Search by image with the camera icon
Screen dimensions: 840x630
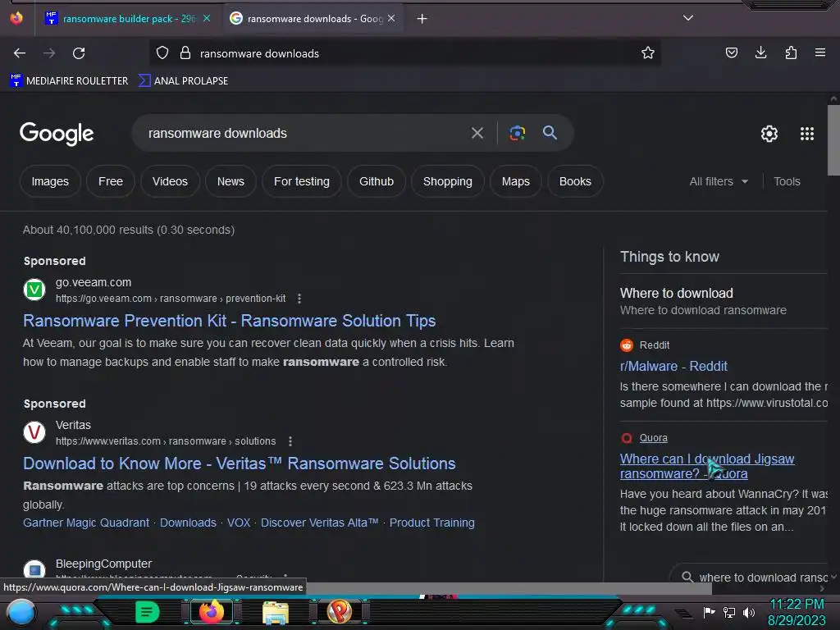pos(517,133)
